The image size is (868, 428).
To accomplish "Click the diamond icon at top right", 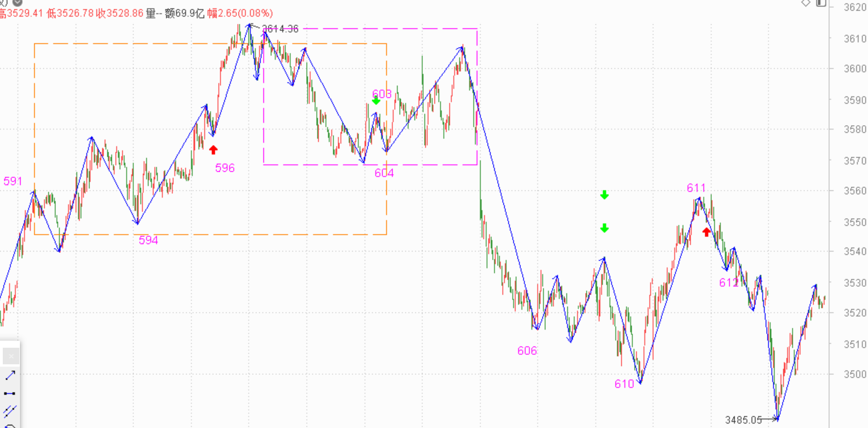I will (x=806, y=3).
